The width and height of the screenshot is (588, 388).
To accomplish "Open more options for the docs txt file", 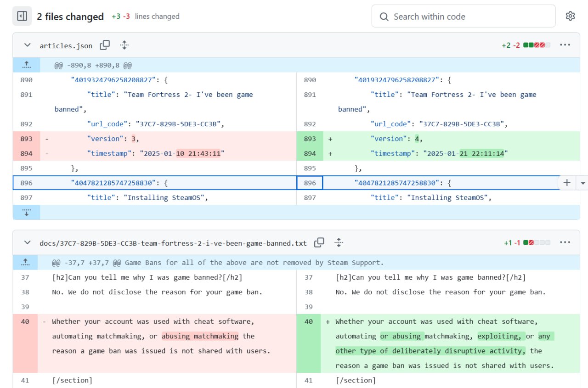I will pyautogui.click(x=565, y=242).
